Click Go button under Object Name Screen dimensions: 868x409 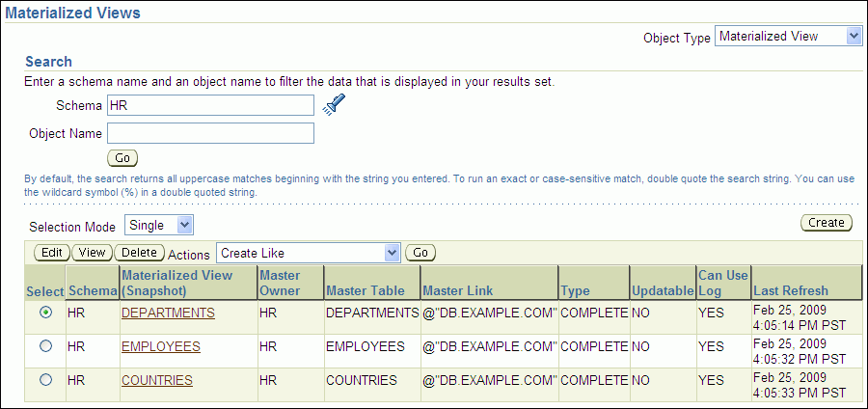pyautogui.click(x=122, y=157)
